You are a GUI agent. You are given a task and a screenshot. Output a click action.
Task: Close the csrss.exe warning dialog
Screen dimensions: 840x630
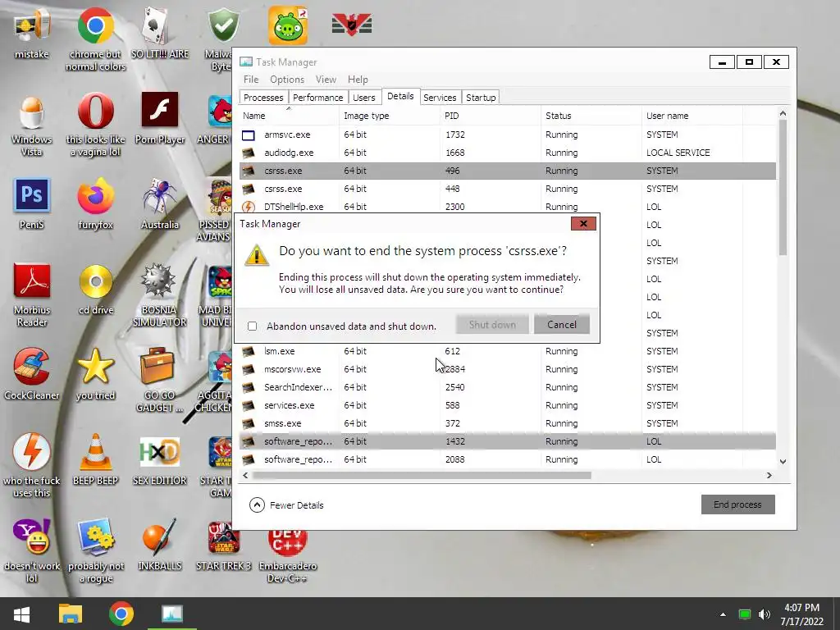coord(583,224)
